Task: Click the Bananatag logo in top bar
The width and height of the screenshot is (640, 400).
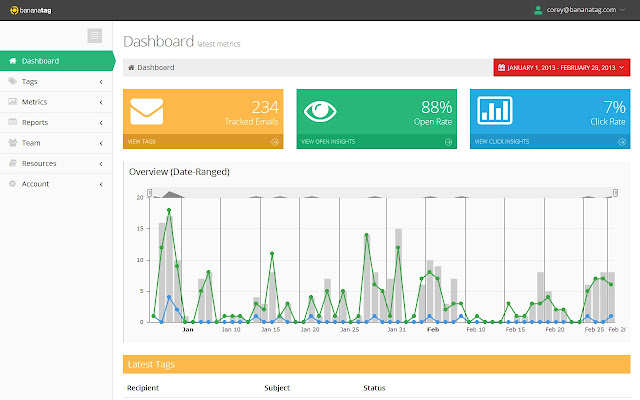Action: [x=31, y=10]
